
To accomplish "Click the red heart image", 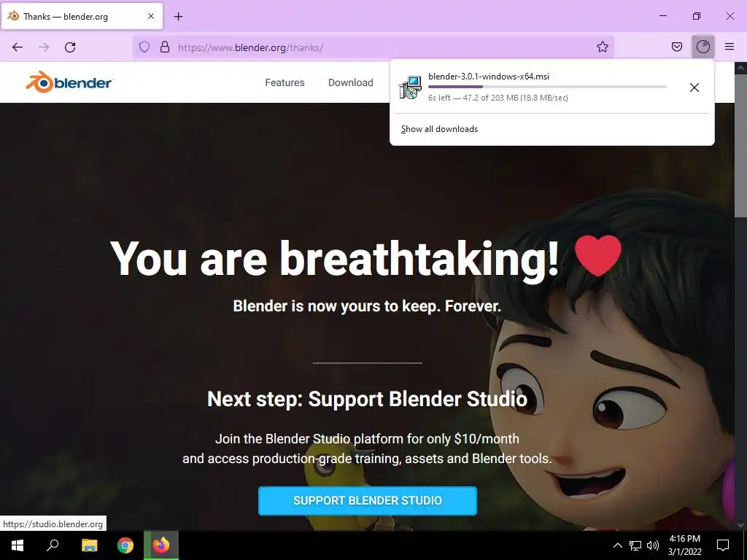I will [x=598, y=256].
